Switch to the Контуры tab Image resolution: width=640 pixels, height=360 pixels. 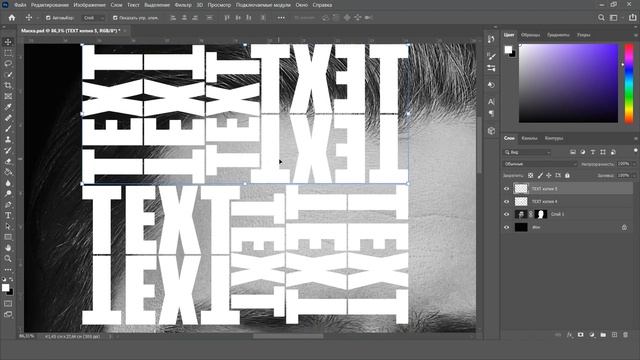pos(554,138)
